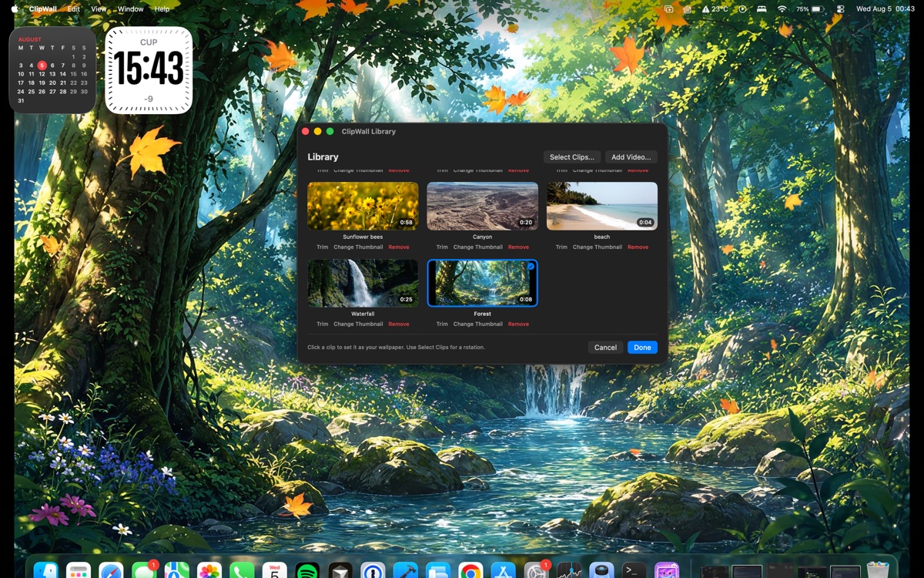924x578 pixels.
Task: Open Control Center from the menu bar
Action: [x=840, y=9]
